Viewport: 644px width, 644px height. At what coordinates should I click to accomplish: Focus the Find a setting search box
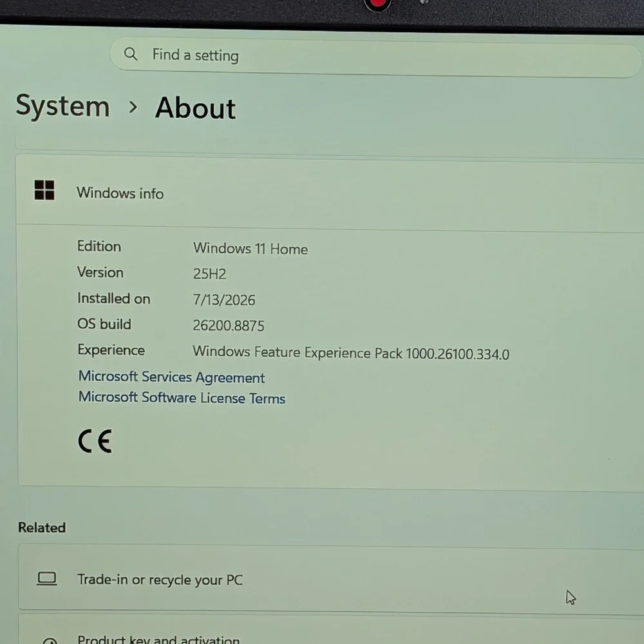tap(375, 57)
